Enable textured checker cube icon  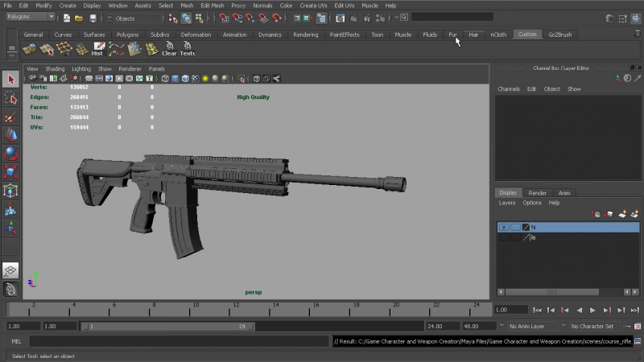click(x=196, y=78)
